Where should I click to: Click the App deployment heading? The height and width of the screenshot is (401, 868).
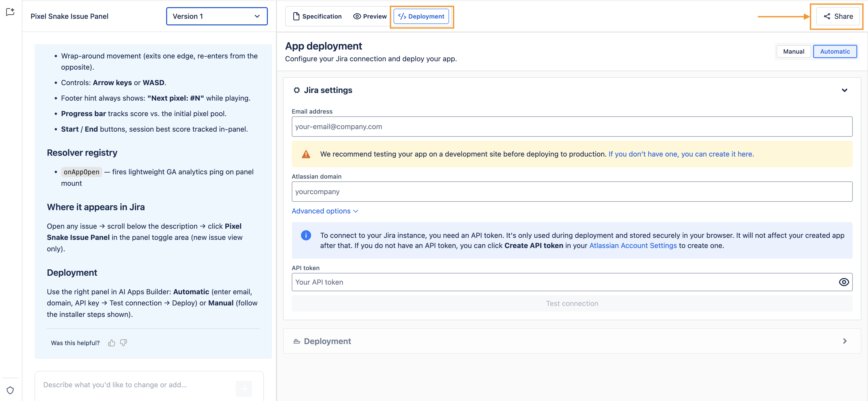(324, 46)
